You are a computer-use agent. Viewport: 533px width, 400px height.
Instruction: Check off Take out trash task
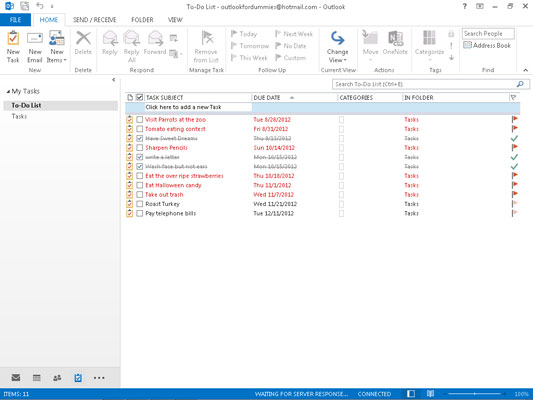click(139, 194)
